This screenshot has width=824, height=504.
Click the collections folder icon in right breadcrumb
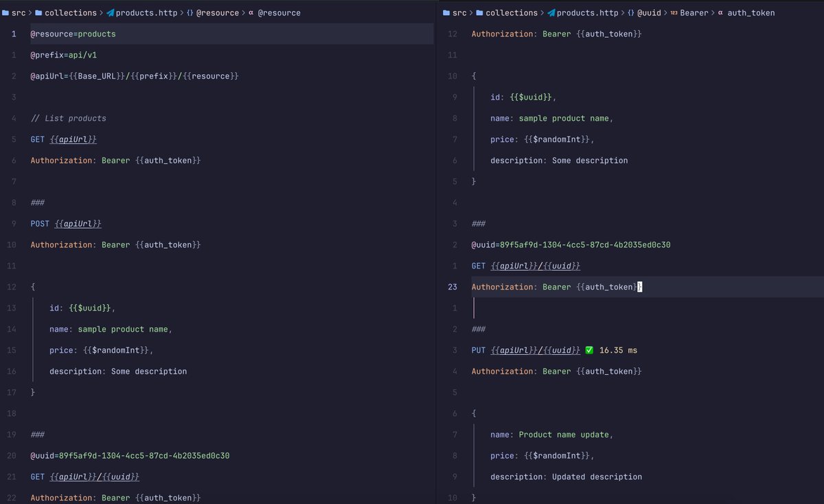coord(479,12)
